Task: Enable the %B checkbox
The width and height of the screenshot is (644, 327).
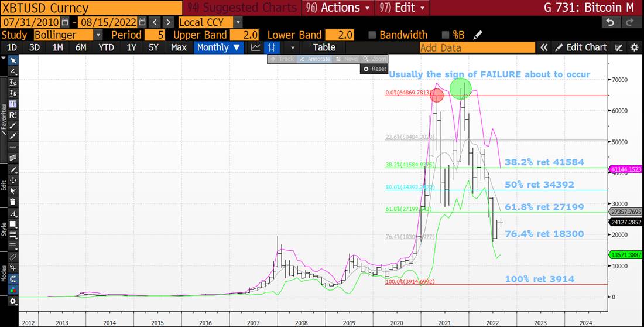Action: (445, 35)
